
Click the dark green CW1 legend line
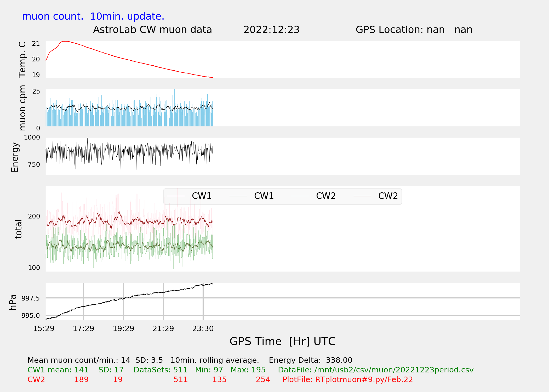tap(238, 196)
